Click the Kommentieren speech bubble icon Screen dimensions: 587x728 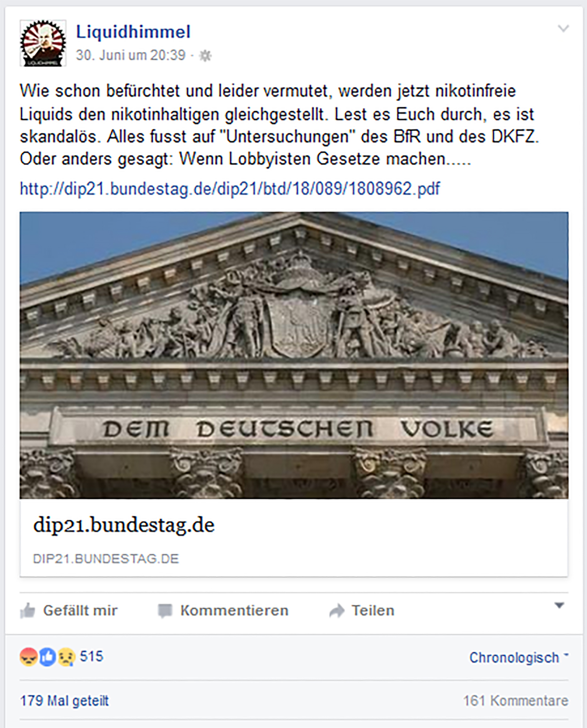165,611
